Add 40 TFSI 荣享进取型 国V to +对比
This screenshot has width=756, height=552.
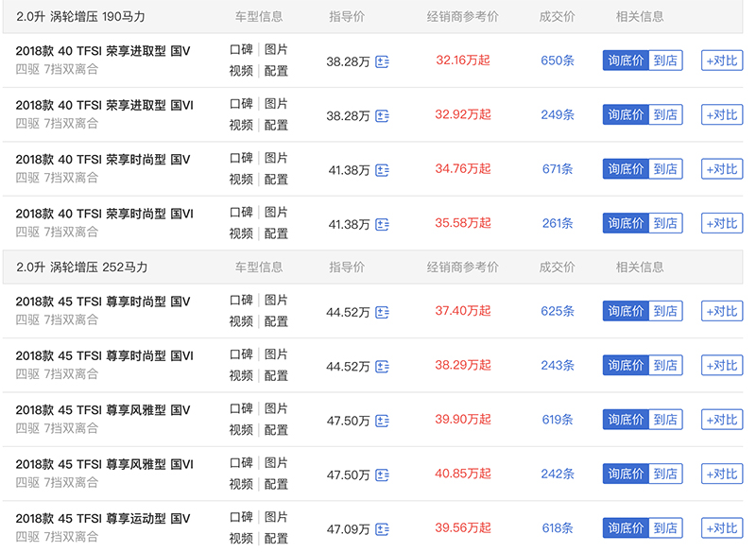coord(721,60)
